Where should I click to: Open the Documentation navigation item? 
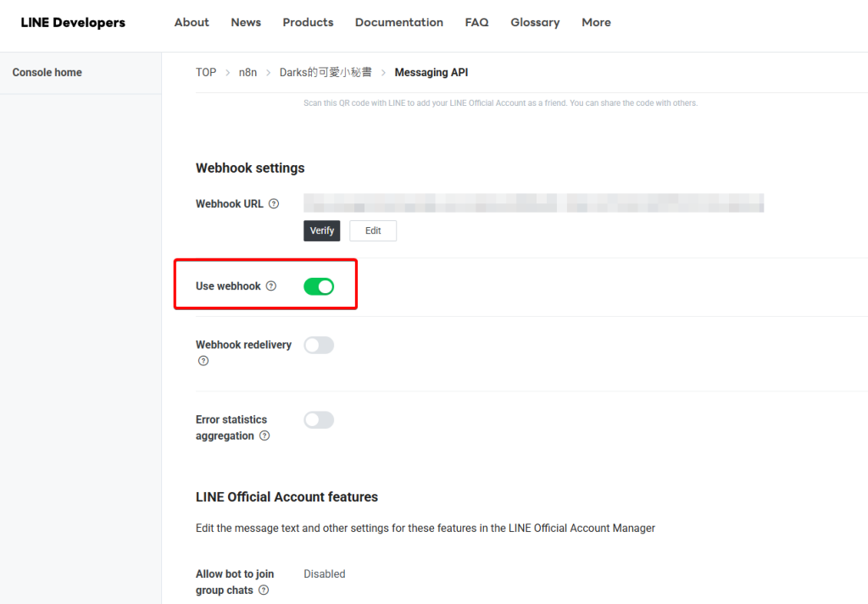(398, 23)
